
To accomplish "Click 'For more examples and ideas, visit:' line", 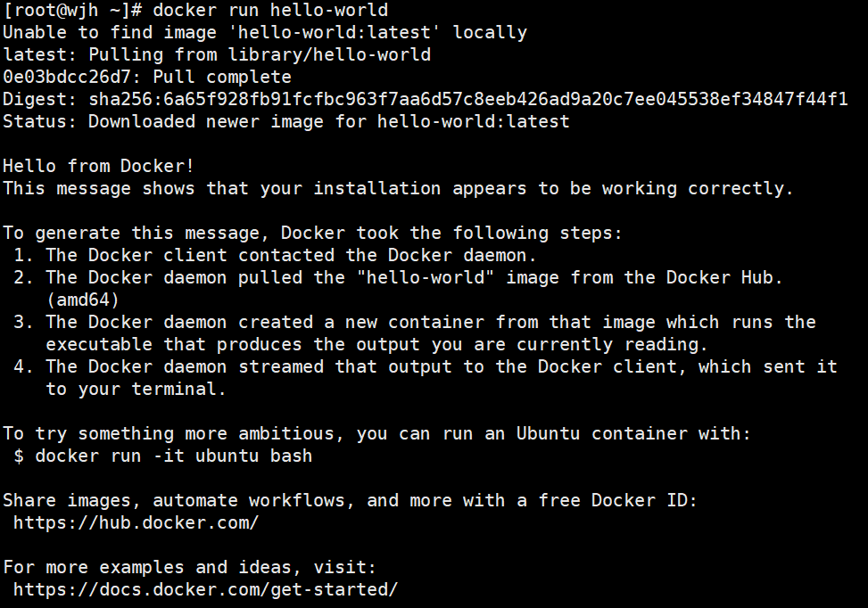I will pos(190,568).
